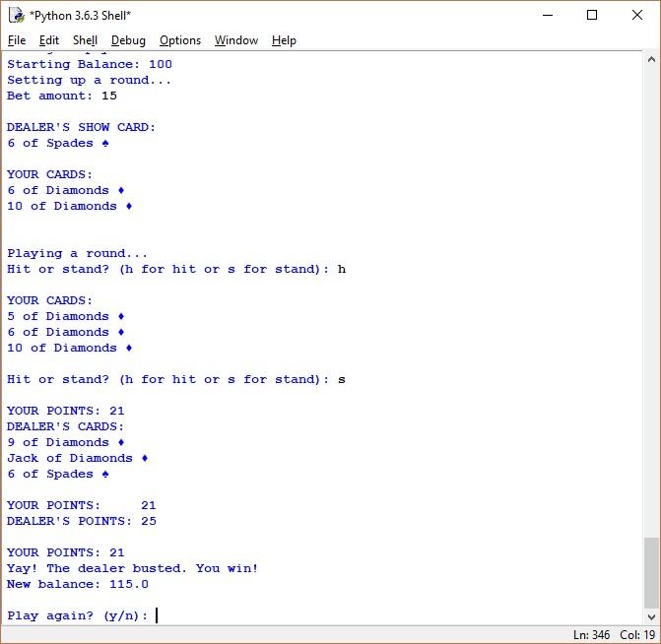The width and height of the screenshot is (661, 644).
Task: Open the Edit menu
Action: (x=49, y=40)
